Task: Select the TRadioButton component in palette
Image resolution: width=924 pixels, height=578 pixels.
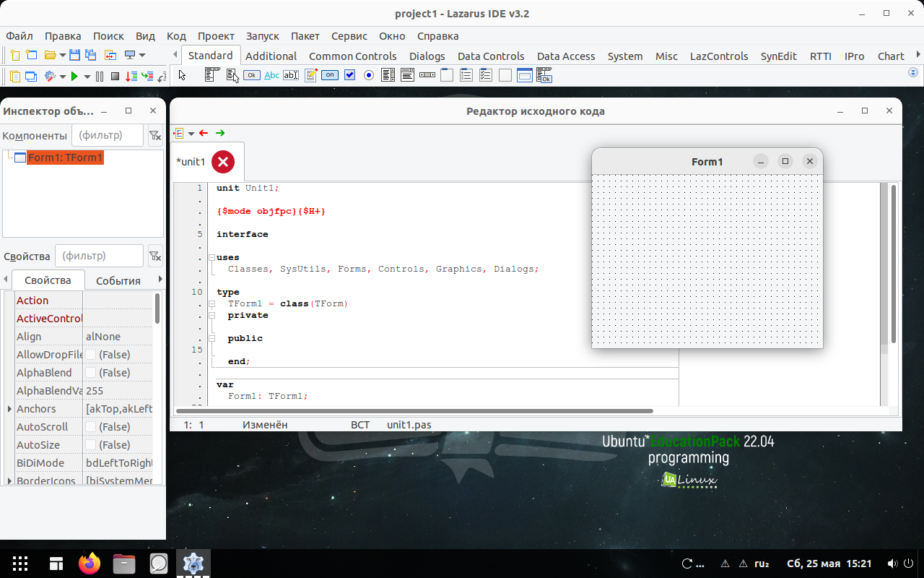Action: pyautogui.click(x=369, y=75)
